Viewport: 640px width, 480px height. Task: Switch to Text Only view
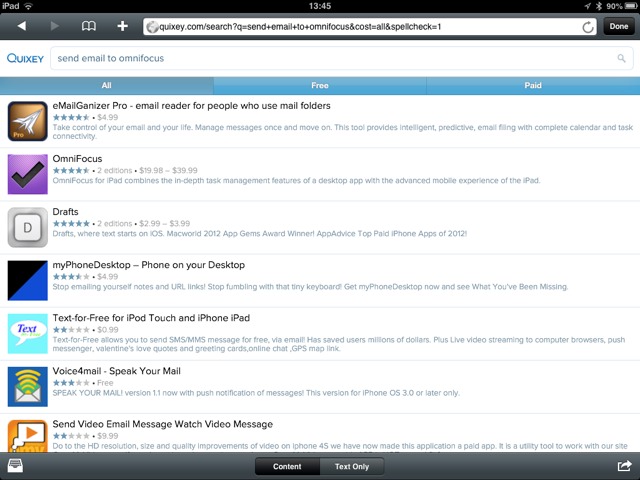click(351, 466)
